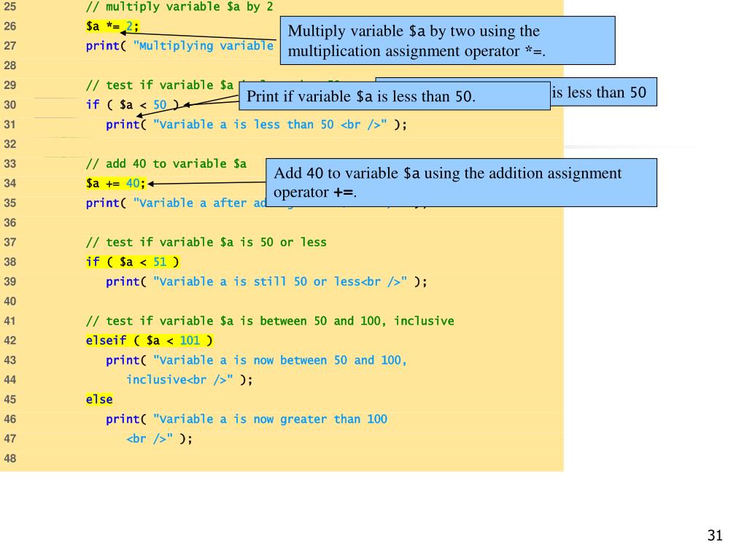Click line number 42

(10, 341)
